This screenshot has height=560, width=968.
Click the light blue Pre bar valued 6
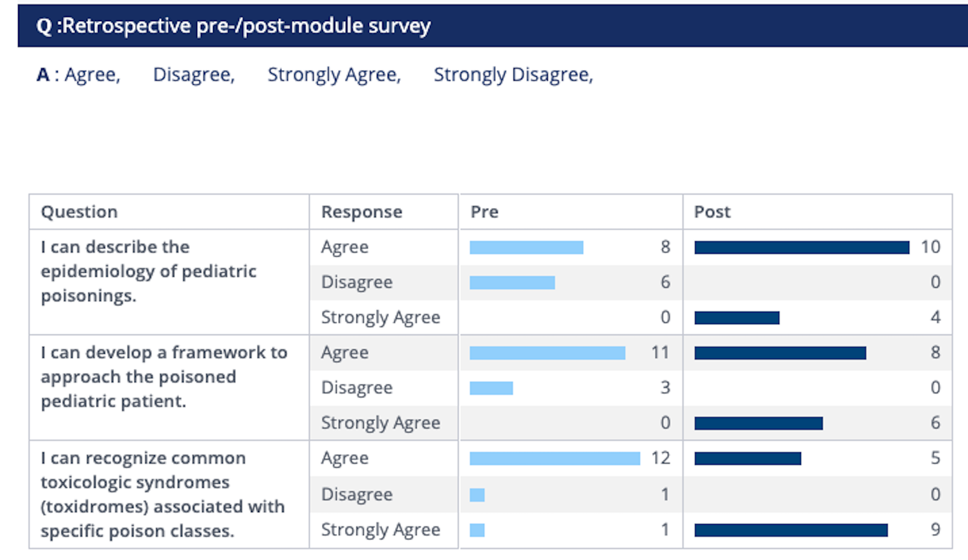(512, 282)
